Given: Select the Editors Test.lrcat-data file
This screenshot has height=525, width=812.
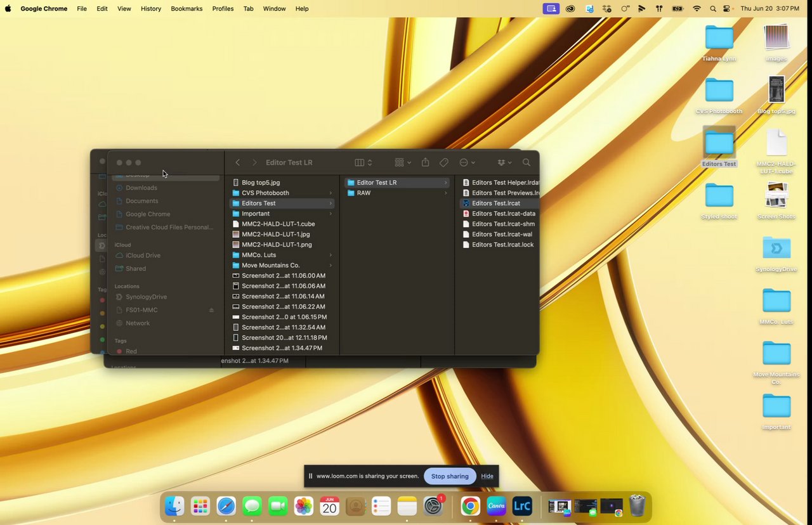Looking at the screenshot, I should pos(499,214).
